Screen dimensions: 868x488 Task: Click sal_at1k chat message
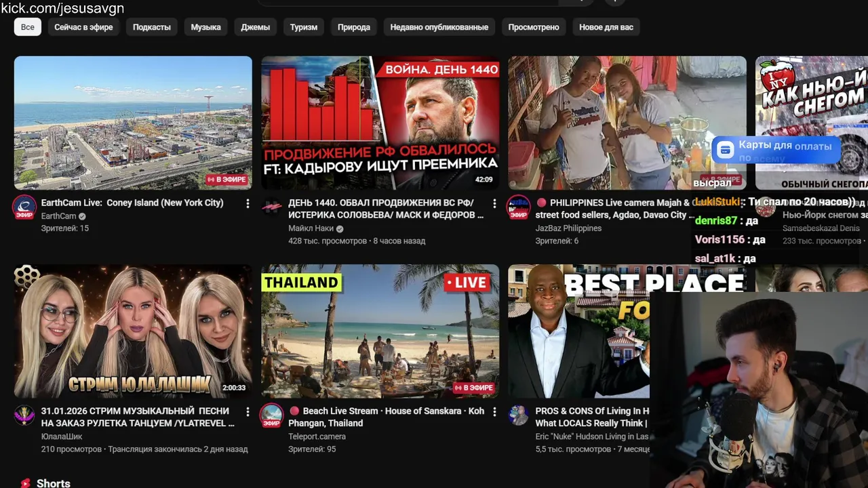[725, 258]
